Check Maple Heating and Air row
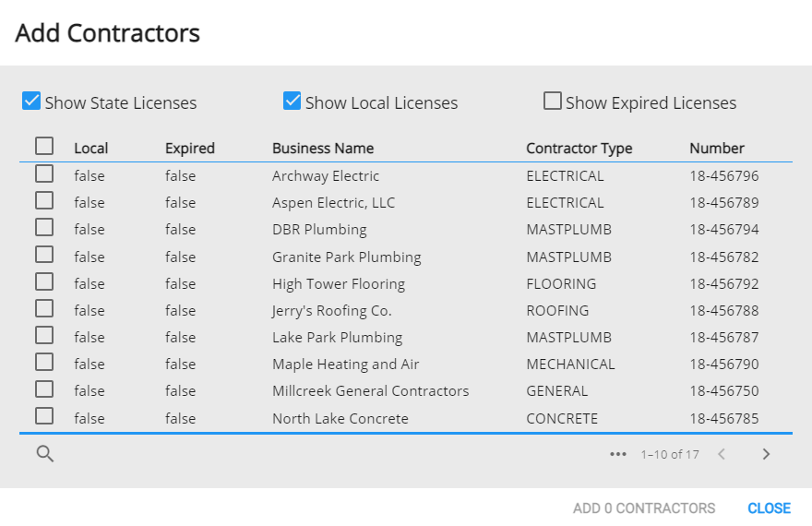The height and width of the screenshot is (526, 812). pyautogui.click(x=44, y=362)
